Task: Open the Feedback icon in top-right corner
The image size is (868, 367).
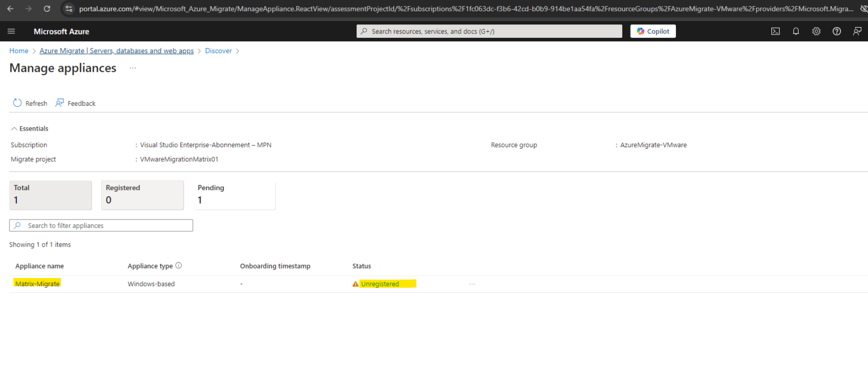Action: pos(857,31)
